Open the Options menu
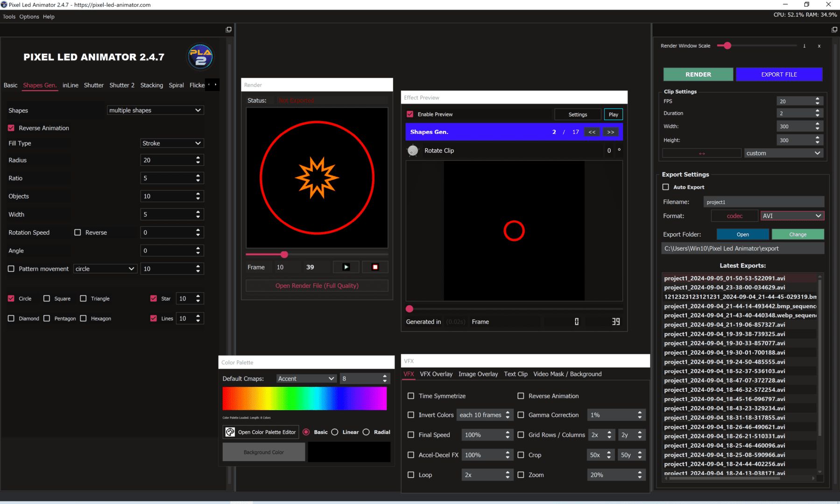This screenshot has height=504, width=840. pos(29,16)
